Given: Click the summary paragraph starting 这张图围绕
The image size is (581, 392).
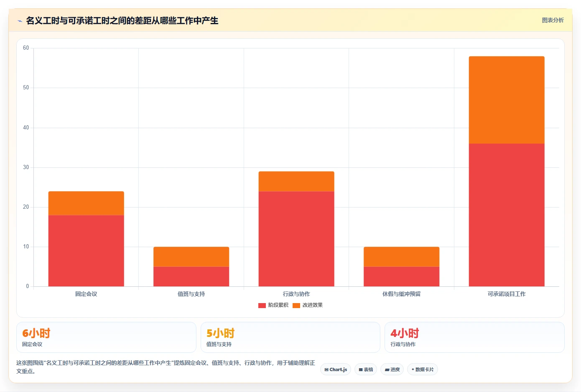Looking at the screenshot, I should tap(166, 367).
